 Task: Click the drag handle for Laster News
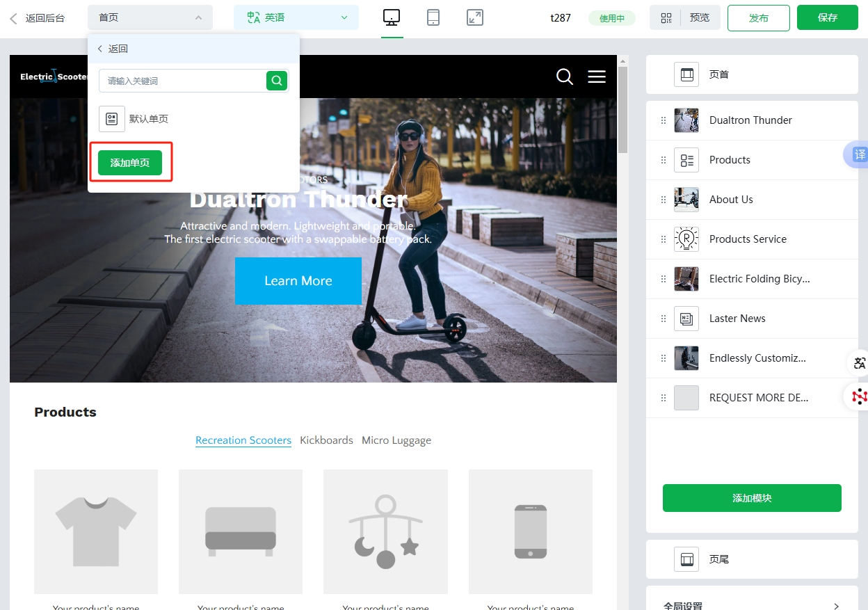pyautogui.click(x=664, y=319)
